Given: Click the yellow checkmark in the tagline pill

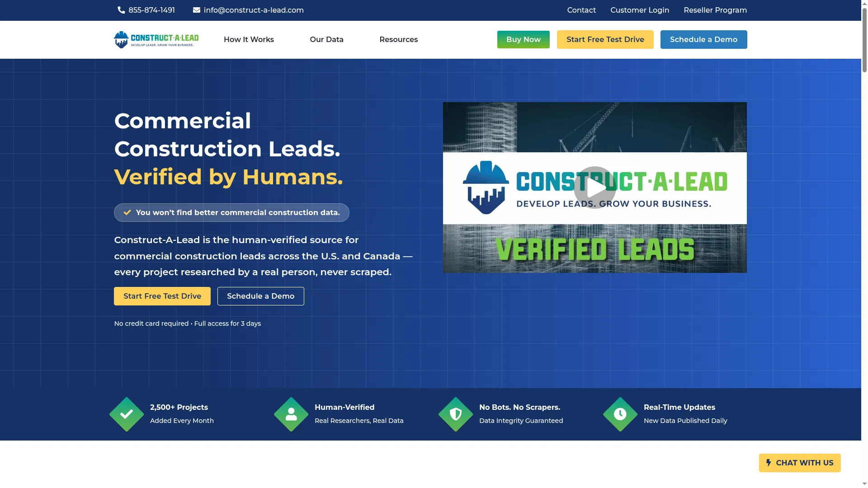Looking at the screenshot, I should pyautogui.click(x=127, y=212).
